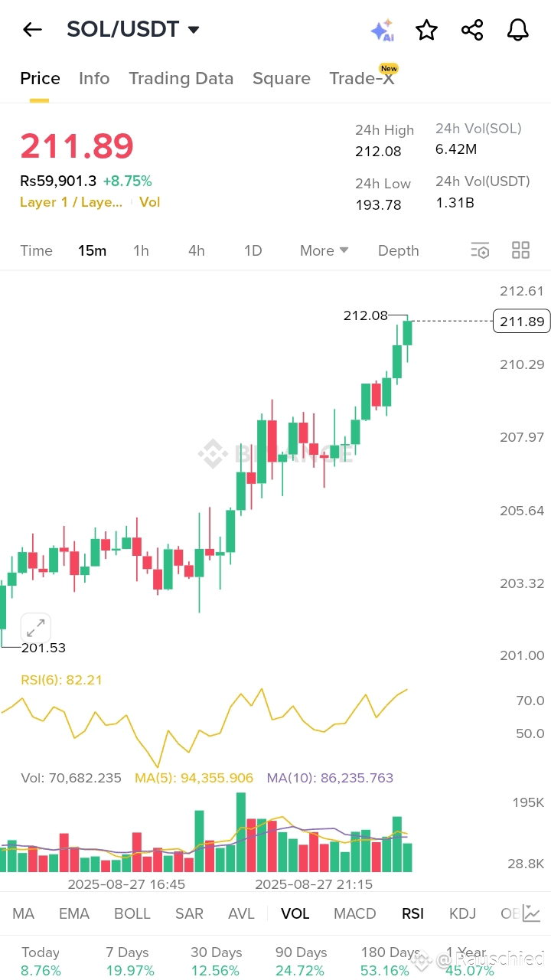Open the Binance AI assistant
This screenshot has width=551, height=980.
pos(385,30)
